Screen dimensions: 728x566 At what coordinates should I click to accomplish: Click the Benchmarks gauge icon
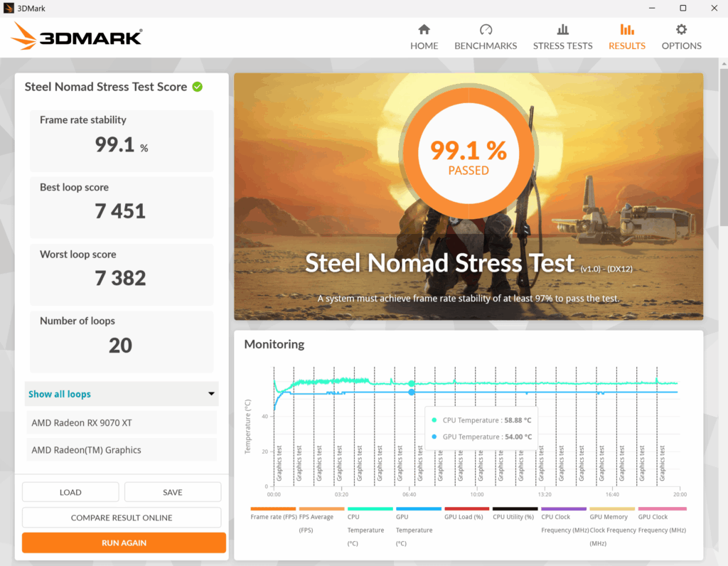(x=486, y=30)
